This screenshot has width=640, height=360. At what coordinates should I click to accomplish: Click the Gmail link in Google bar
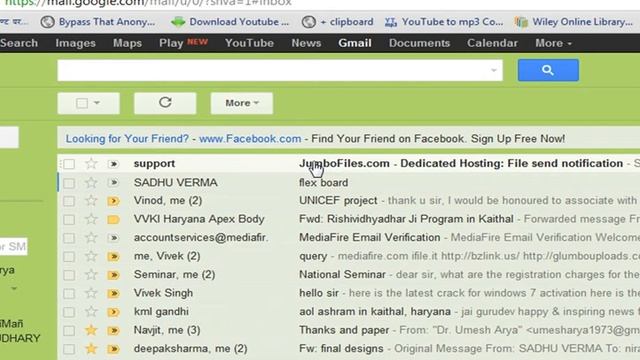[x=355, y=43]
